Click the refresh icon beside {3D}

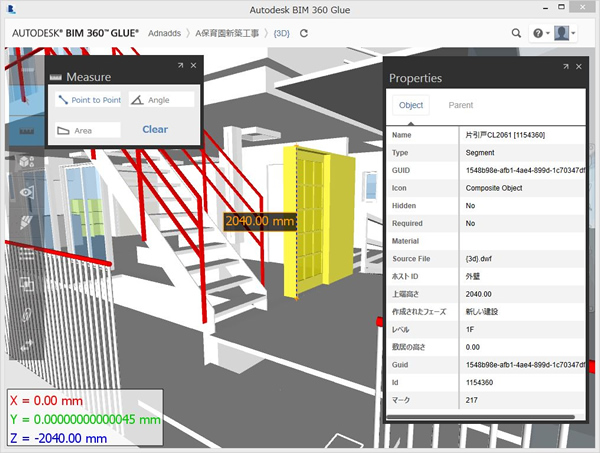[304, 33]
